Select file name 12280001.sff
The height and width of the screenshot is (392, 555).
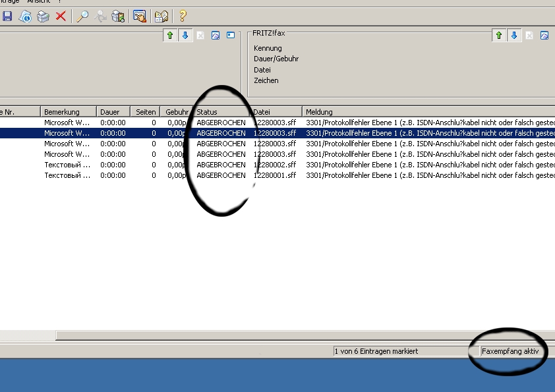[275, 175]
